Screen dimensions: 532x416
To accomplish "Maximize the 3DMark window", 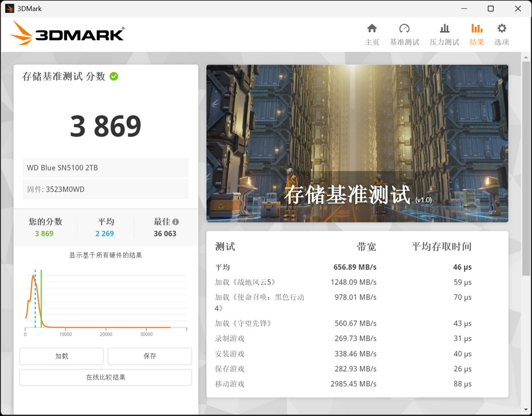I will click(490, 8).
